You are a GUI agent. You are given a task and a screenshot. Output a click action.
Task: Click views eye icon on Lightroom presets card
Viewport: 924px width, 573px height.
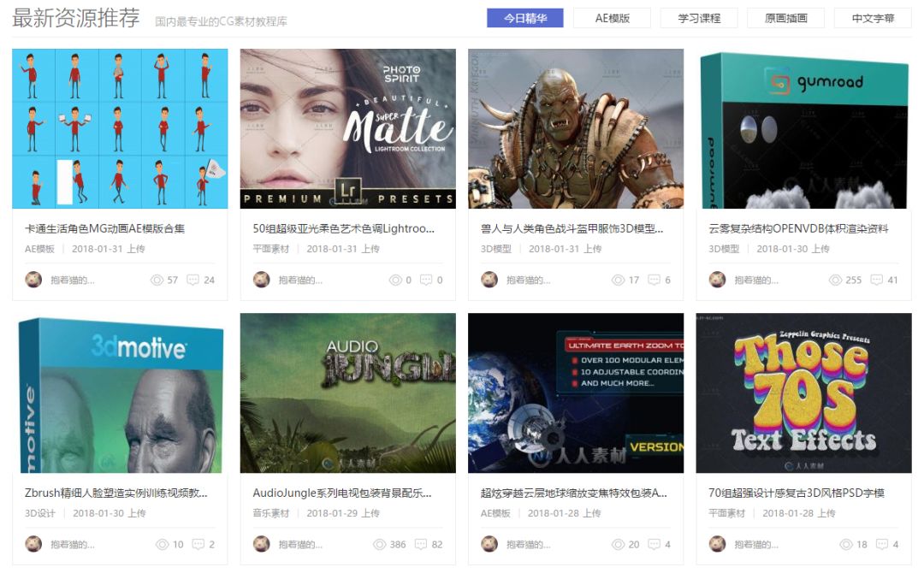pos(395,281)
